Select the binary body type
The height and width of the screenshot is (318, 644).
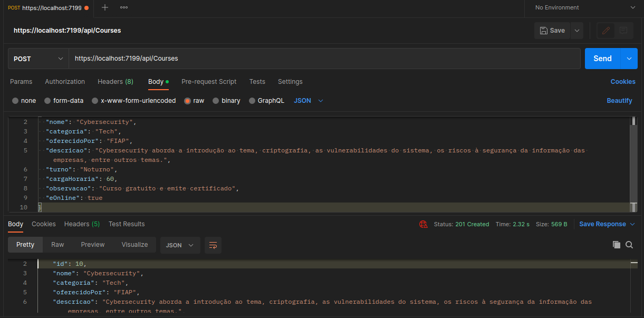click(226, 101)
